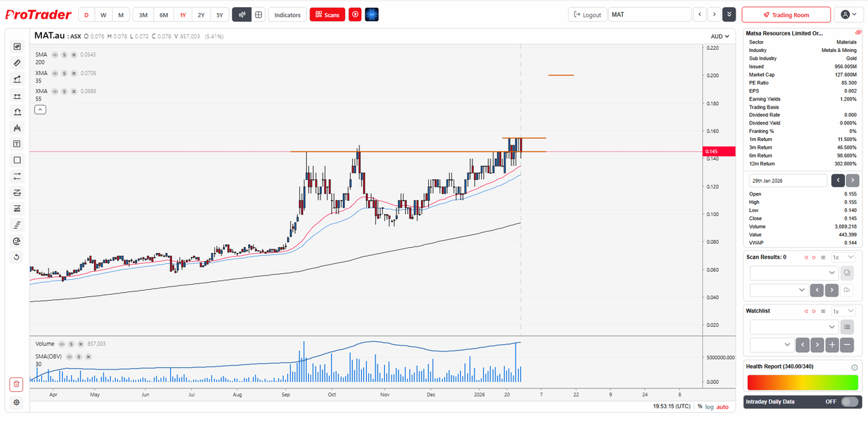Viewport: 868px width, 428px height.
Task: Toggle Intraday Daily Data switch
Action: tap(850, 401)
